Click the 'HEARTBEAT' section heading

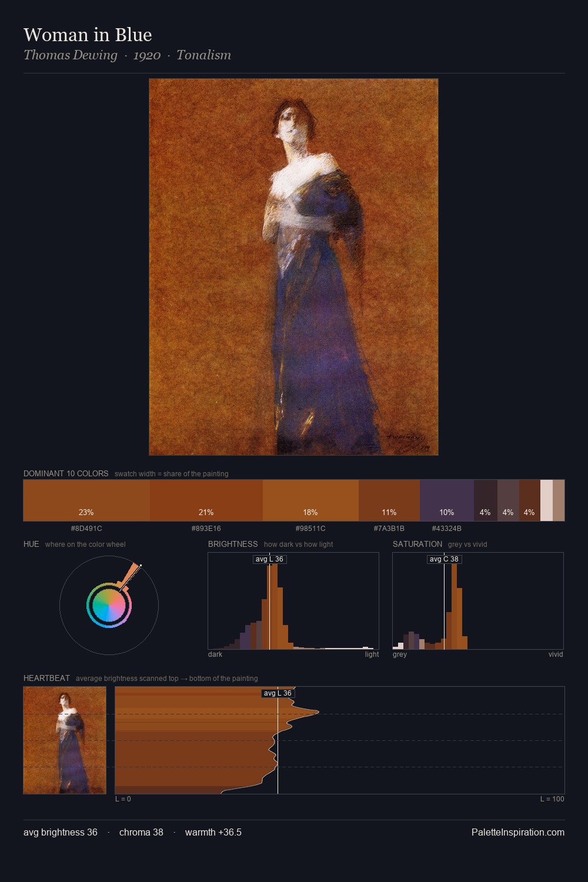(46, 678)
